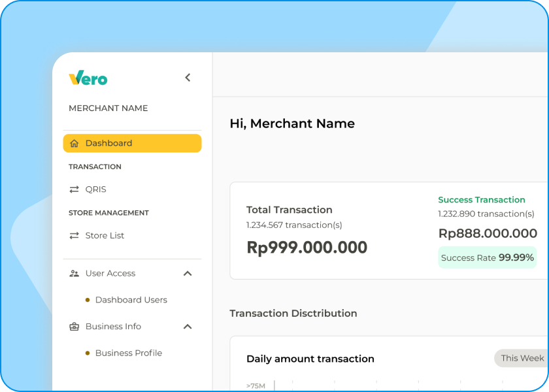Viewport: 549px width, 392px height.
Task: Click the User Access people icon
Action: coord(74,274)
